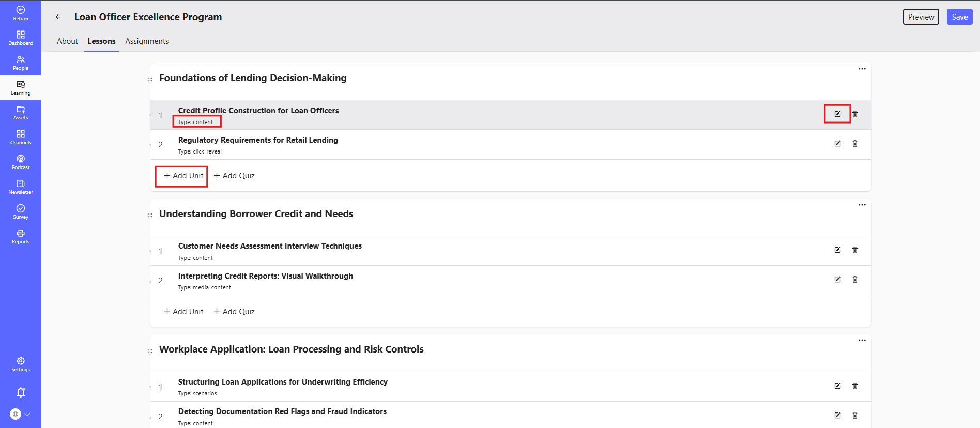Click the Save button
The width and height of the screenshot is (980, 428).
960,17
